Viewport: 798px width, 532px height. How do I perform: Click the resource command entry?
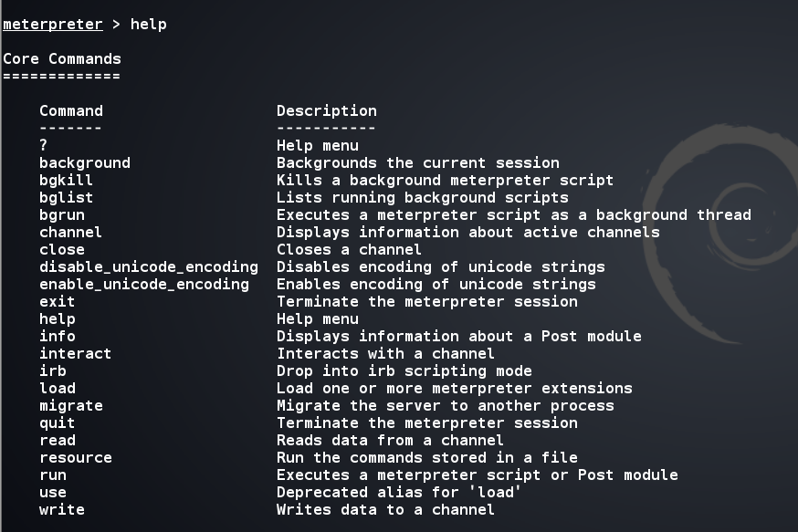click(76, 458)
